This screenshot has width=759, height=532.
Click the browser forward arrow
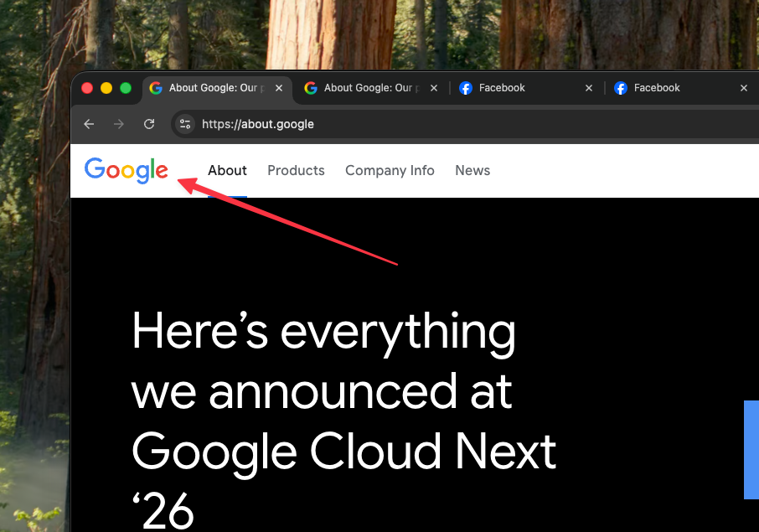(119, 124)
